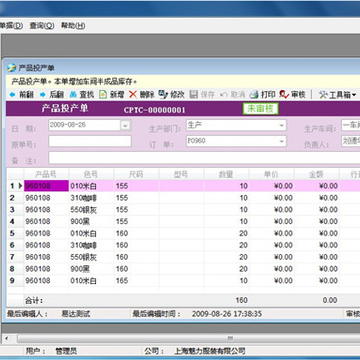Click the 型号 column header
360x360 pixels.
pos(181,174)
